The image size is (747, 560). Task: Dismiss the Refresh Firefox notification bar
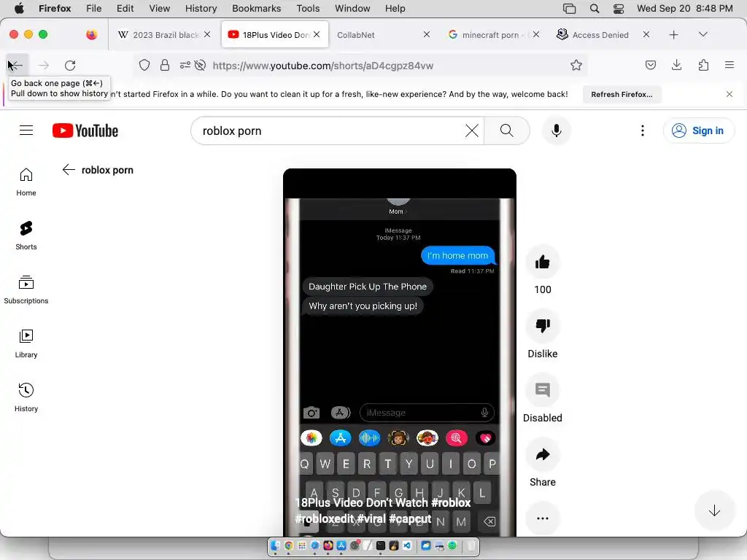coord(729,94)
